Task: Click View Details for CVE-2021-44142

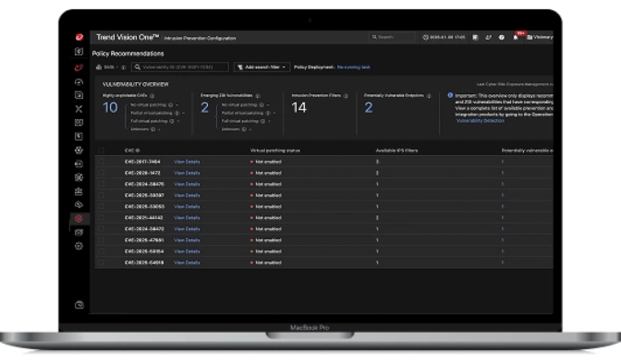Action: (187, 217)
